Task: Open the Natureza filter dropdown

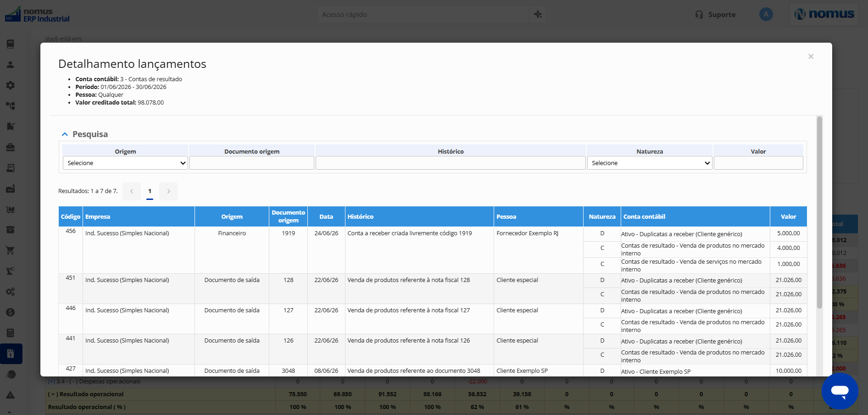Action: point(650,163)
